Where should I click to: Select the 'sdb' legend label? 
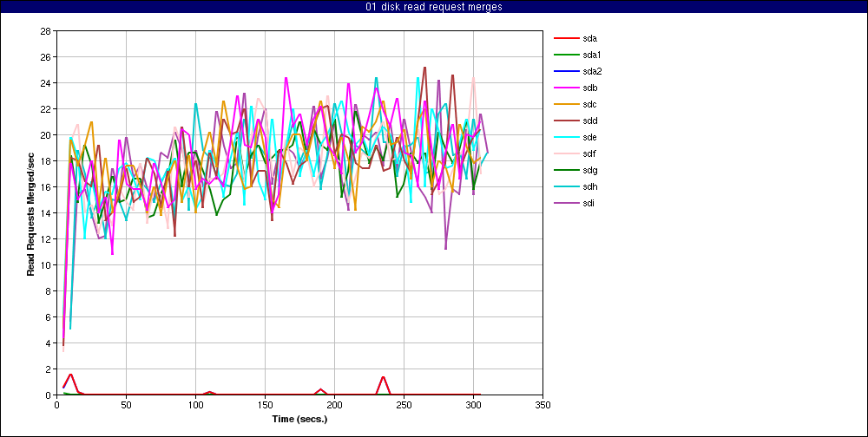coord(589,88)
